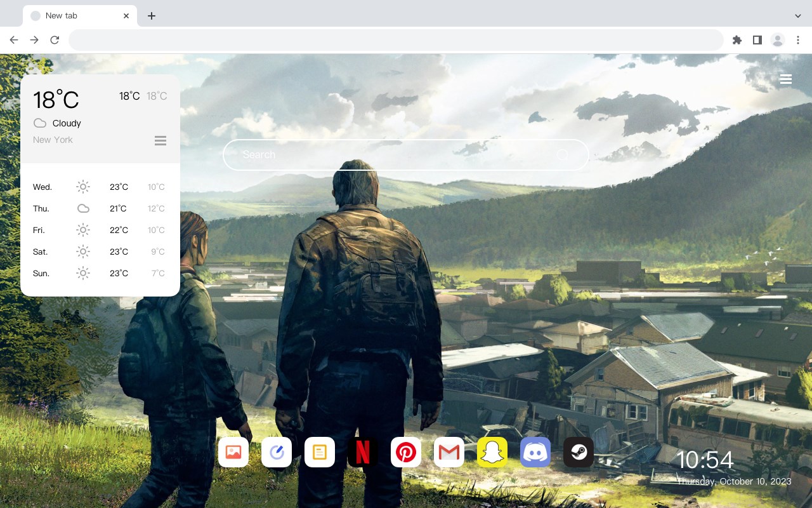Select the New tab tab
This screenshot has height=508, width=812.
pyautogui.click(x=80, y=16)
